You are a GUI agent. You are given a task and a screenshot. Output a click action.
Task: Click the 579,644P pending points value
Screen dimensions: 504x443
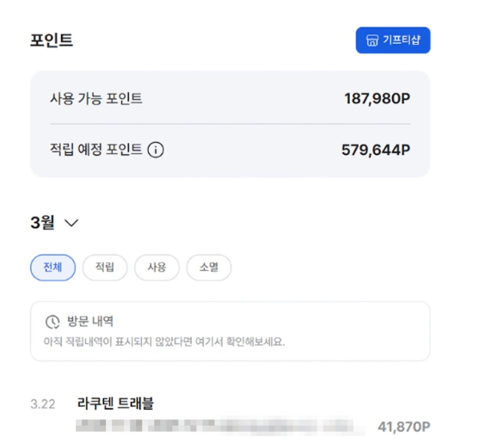[376, 150]
